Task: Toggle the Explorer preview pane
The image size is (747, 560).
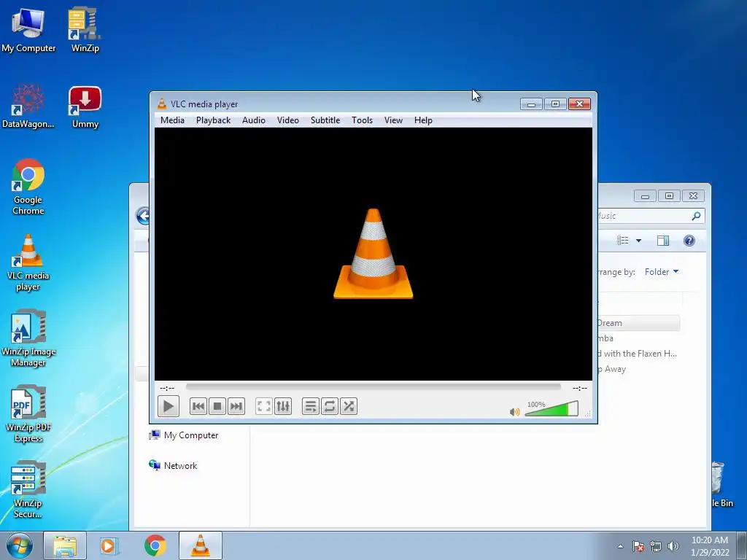Action: 662,241
